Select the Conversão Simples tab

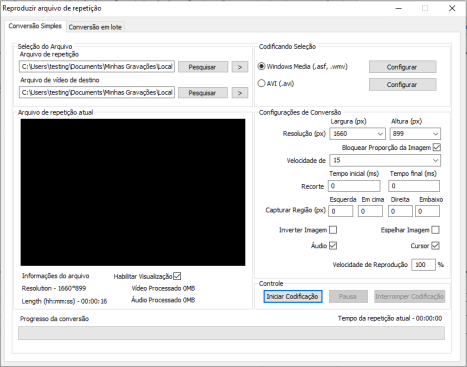(35, 26)
